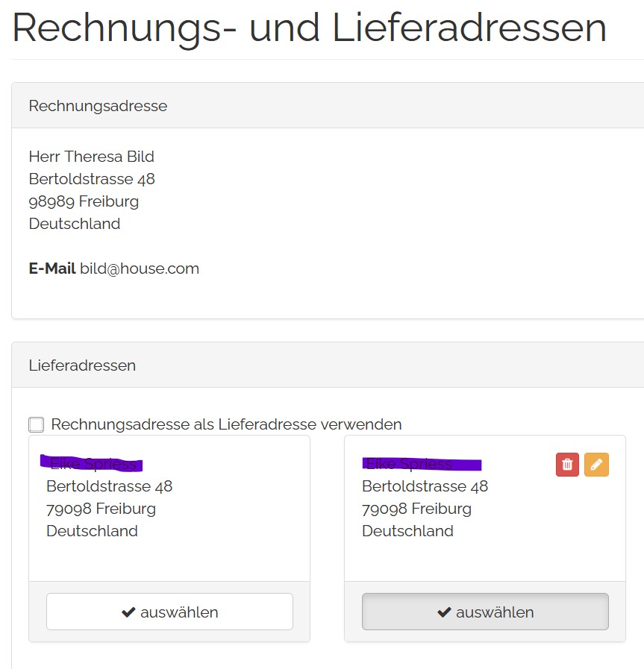Click the name 'Herr Theresa Bild'
The height and width of the screenshot is (669, 644).
click(91, 157)
